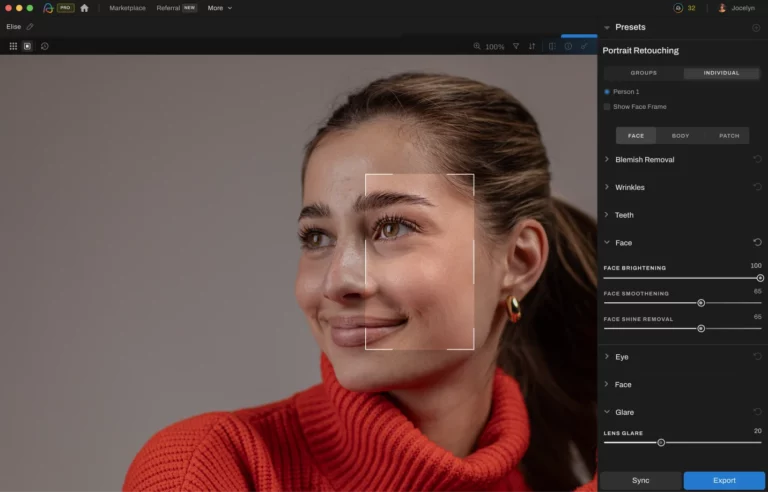Screen dimensions: 768x492
Task: Click the Export button
Action: tap(724, 480)
